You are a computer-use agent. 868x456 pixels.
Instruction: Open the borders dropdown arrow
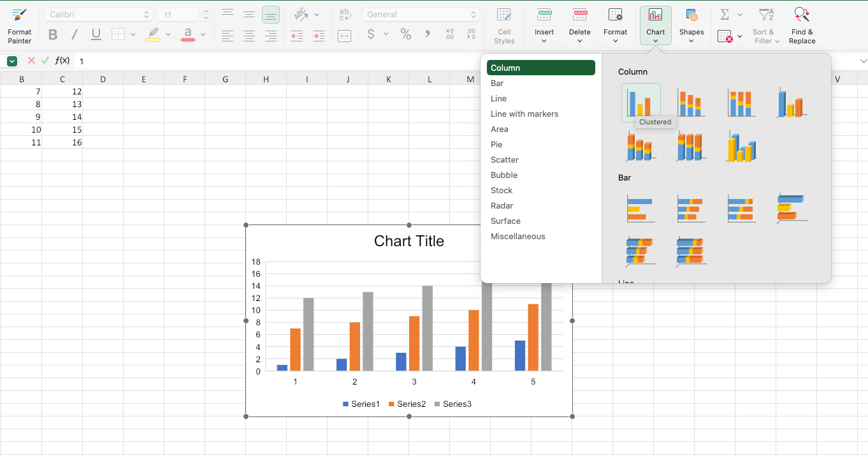pos(133,35)
